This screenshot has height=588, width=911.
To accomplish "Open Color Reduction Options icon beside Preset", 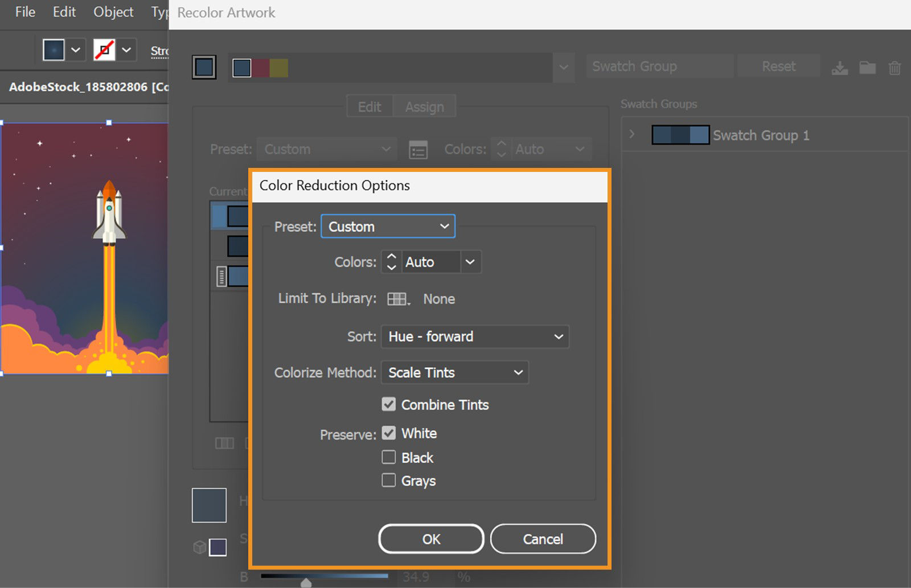I will [418, 149].
